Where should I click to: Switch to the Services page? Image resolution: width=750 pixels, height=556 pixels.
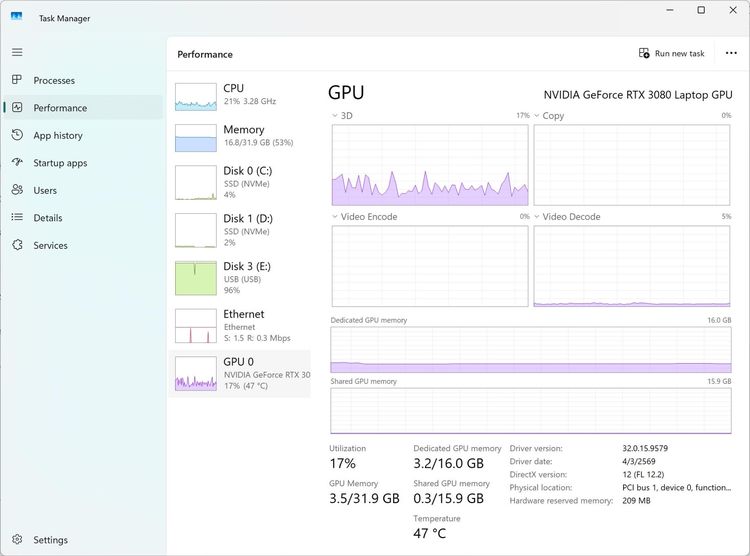[x=50, y=245]
